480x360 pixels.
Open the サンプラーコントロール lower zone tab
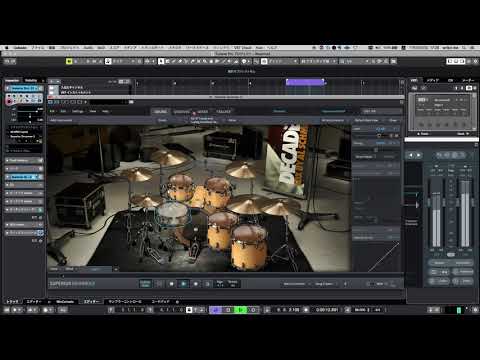click(x=125, y=302)
